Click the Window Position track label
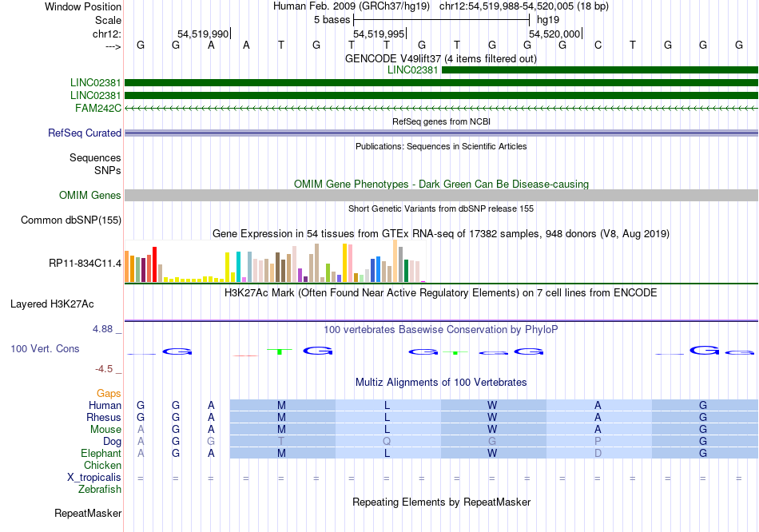This screenshot has height=532, width=759. point(83,6)
